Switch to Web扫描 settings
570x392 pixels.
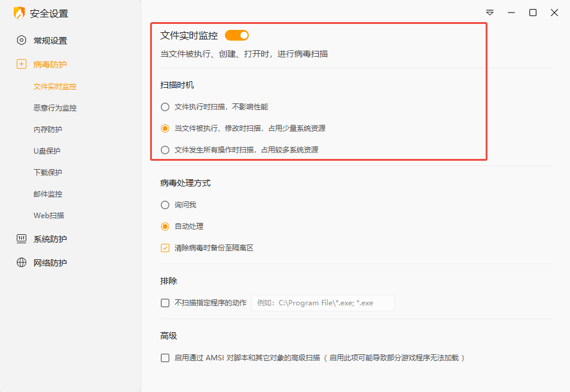(x=50, y=215)
